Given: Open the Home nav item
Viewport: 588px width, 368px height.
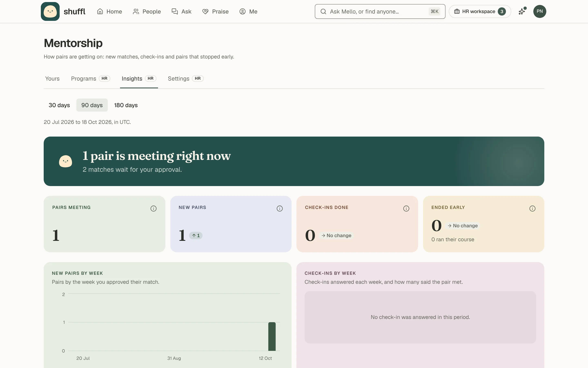Looking at the screenshot, I should click(x=109, y=11).
